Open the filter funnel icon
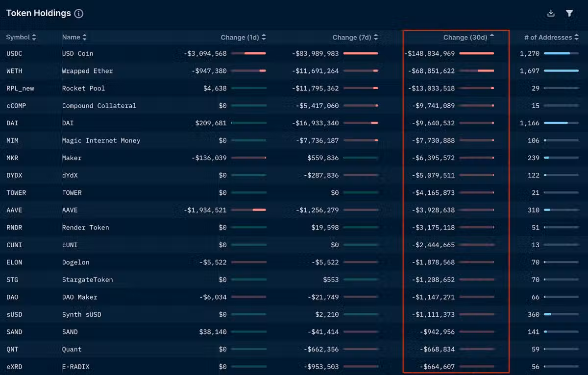Screen dimensions: 588x375 [x=569, y=13]
